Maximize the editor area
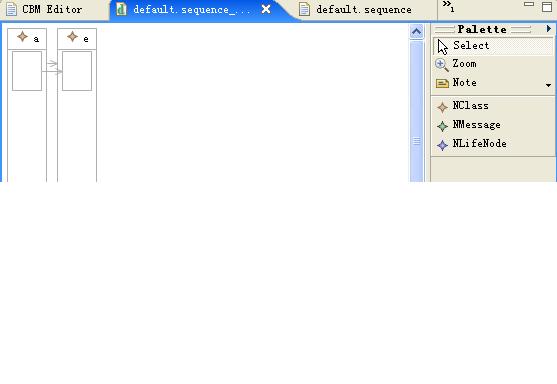 (x=547, y=6)
